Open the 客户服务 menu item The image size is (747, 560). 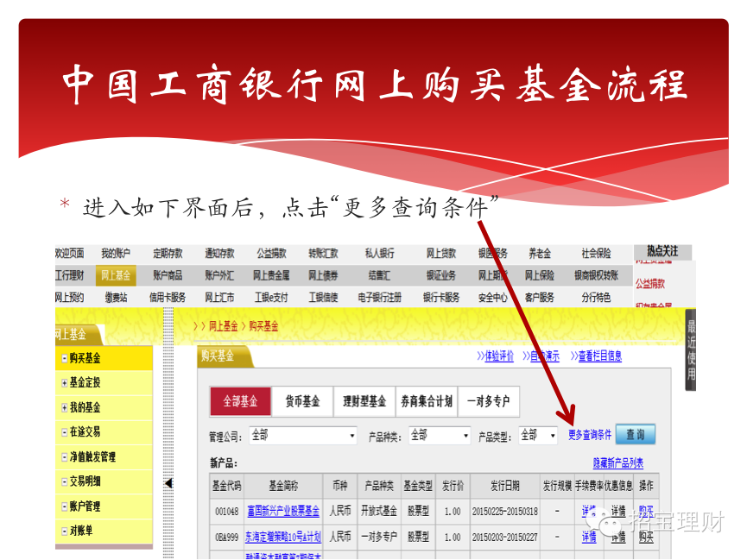pos(540,298)
